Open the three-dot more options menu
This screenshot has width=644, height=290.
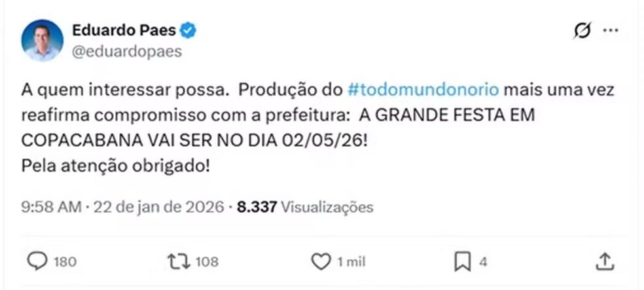pos(610,31)
